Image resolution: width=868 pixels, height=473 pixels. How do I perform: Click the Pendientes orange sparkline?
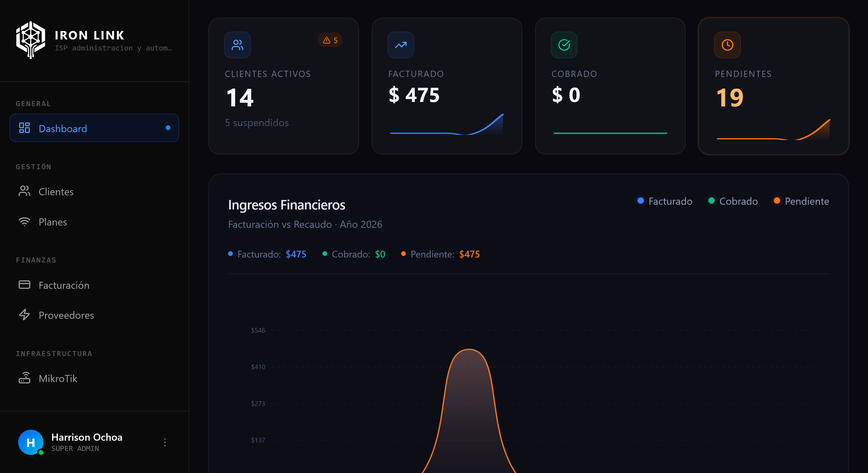click(x=773, y=130)
